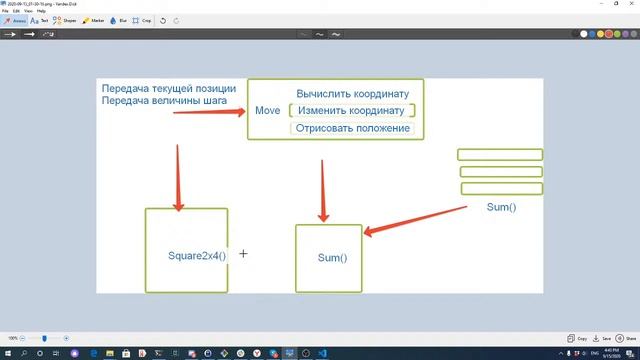This screenshot has height=360, width=640.
Task: Open the File menu
Action: click(x=5, y=11)
